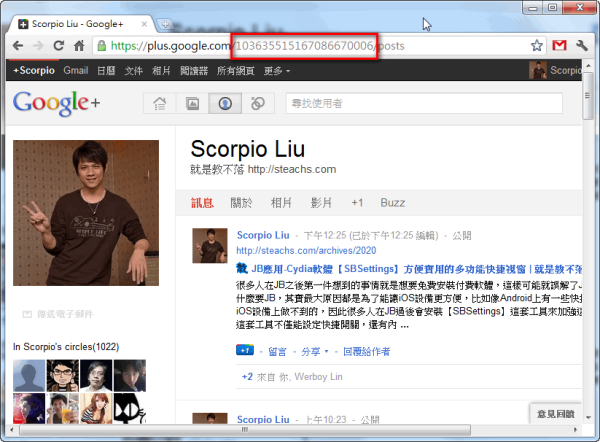Switch to the +1 profile tab

(x=357, y=202)
